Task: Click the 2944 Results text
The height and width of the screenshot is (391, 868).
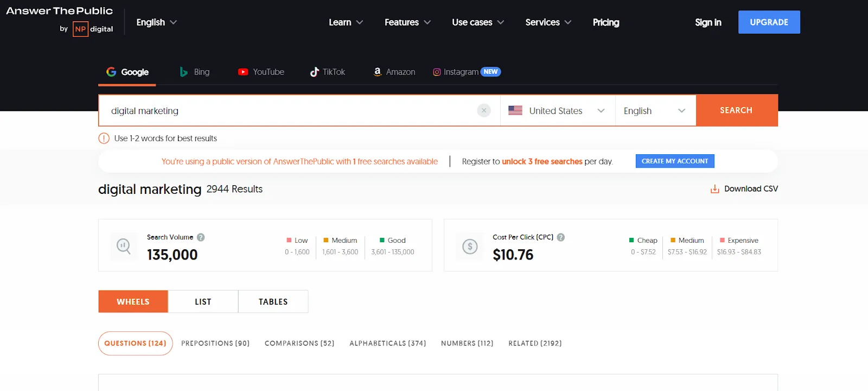Action: click(x=234, y=189)
